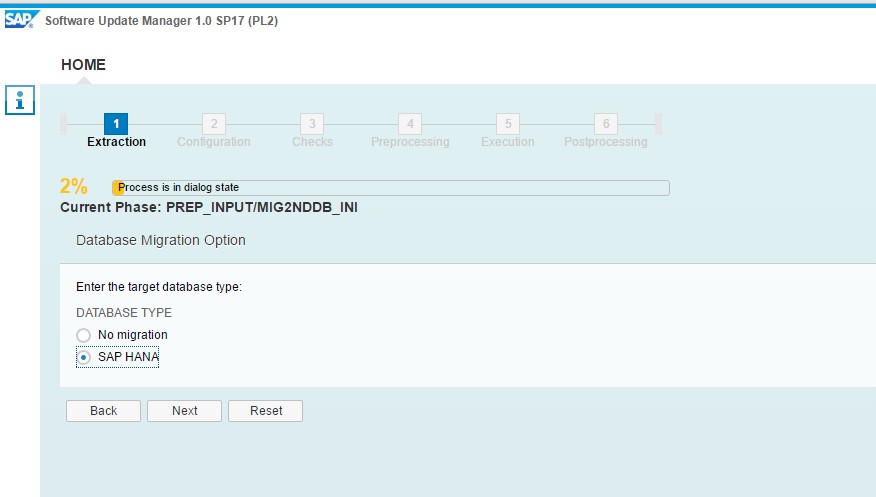This screenshot has height=497, width=876.
Task: Click the Postprocessing step label
Action: coord(606,142)
